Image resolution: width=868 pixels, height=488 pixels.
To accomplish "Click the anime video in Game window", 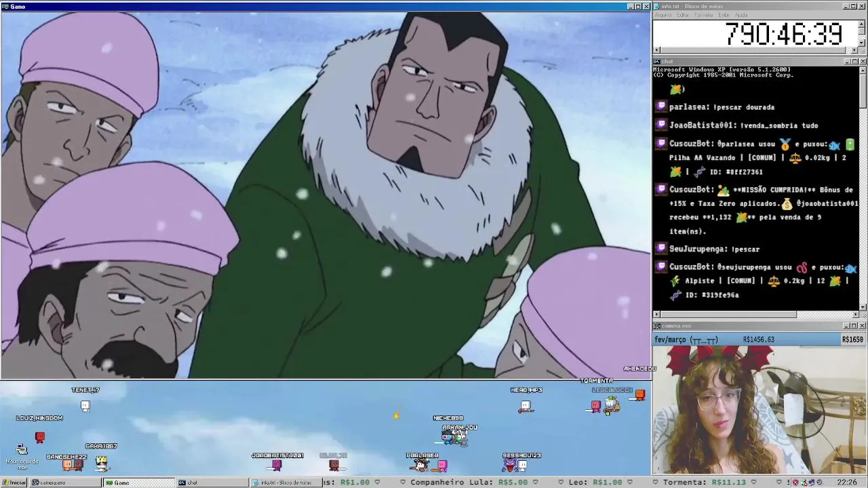I will [x=326, y=195].
